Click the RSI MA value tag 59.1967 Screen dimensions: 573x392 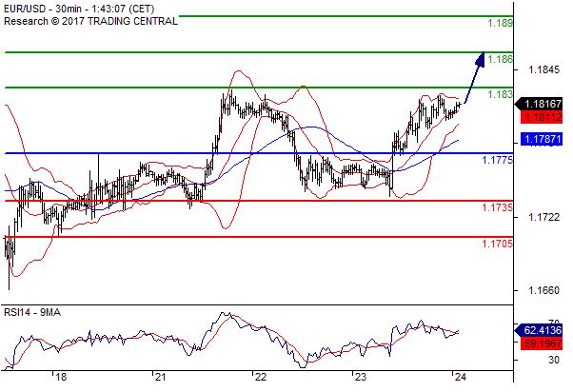542,343
